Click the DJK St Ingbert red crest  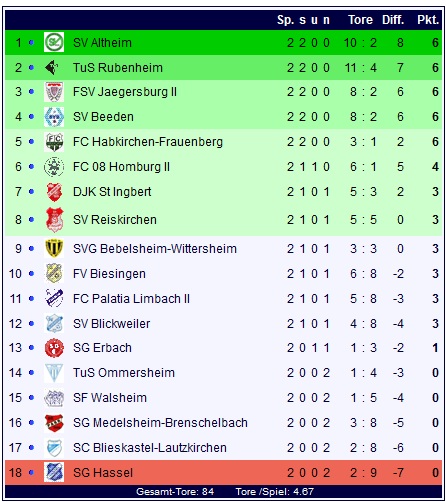pyautogui.click(x=54, y=192)
